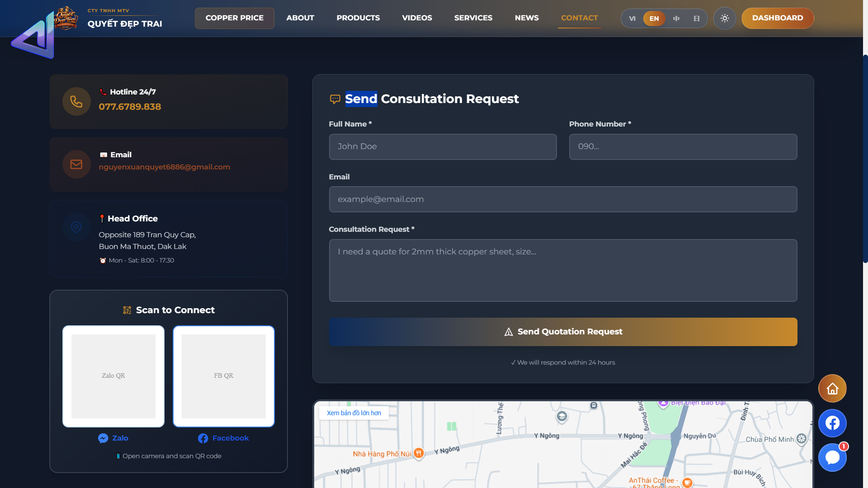Click the hotline phone icon

[76, 102]
